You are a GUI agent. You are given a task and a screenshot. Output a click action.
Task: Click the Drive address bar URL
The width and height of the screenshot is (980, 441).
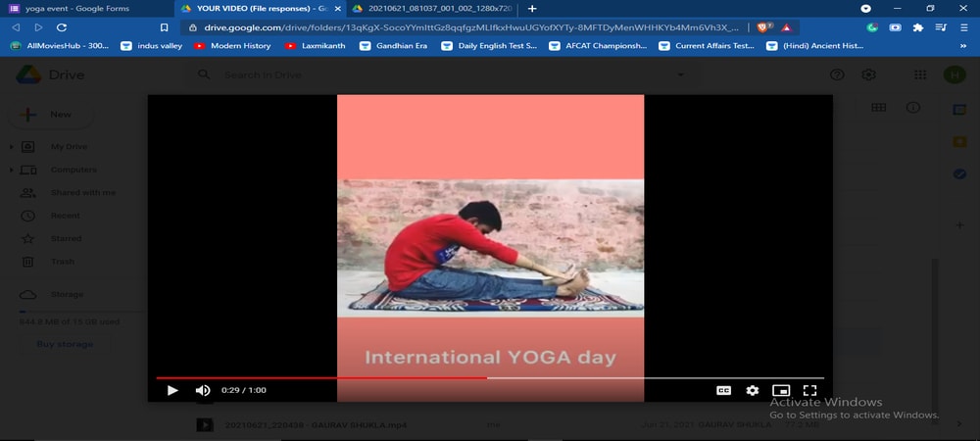point(461,27)
